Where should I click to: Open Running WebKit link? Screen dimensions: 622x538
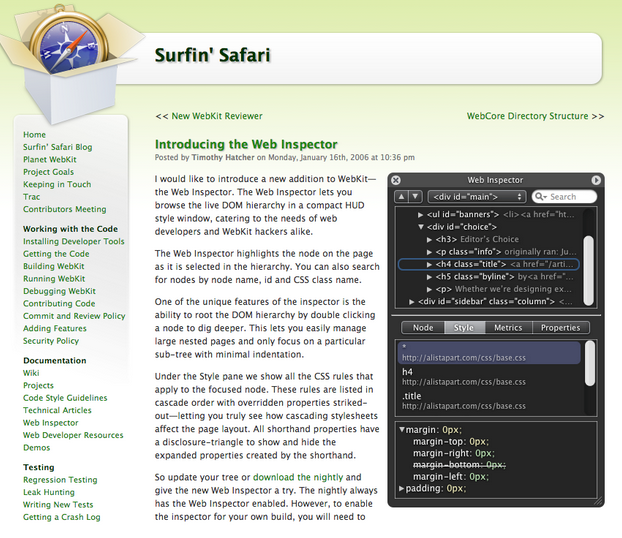click(x=54, y=279)
